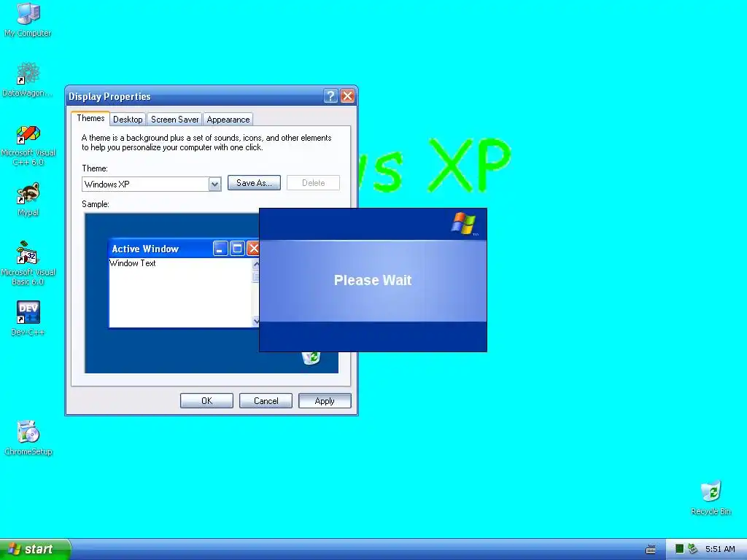
Task: Select the Recycle Bin desktop icon
Action: point(711,498)
